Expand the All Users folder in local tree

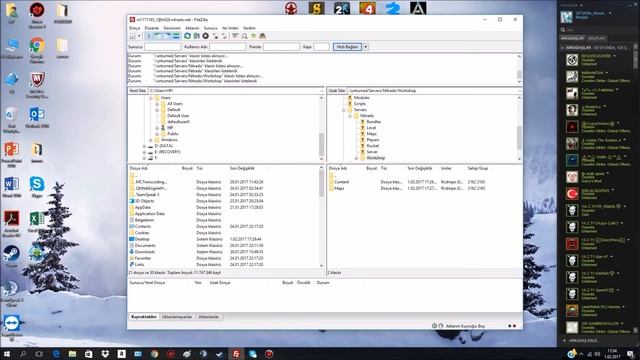click(x=157, y=104)
